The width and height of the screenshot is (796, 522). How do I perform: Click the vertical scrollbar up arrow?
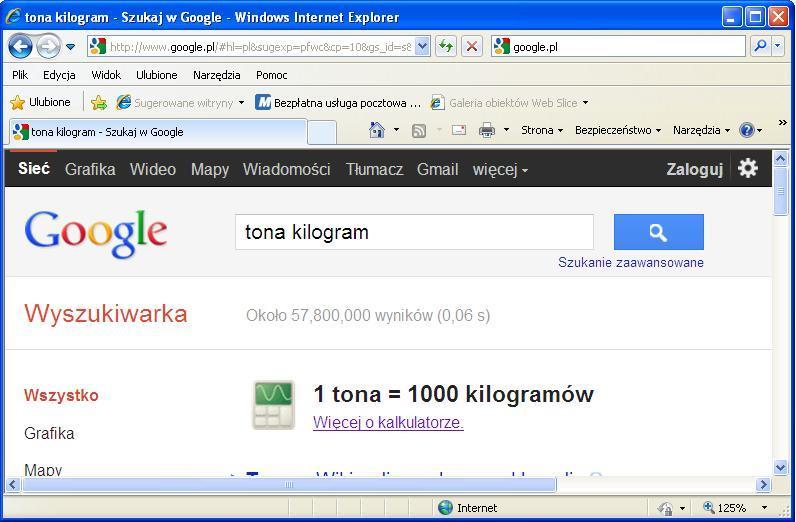tap(780, 159)
